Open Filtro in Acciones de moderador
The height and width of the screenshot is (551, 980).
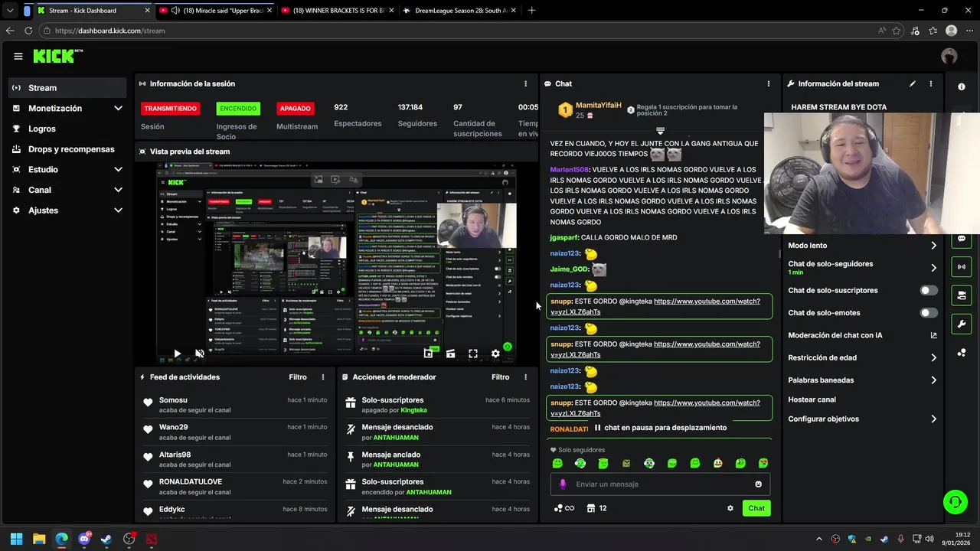pos(500,377)
